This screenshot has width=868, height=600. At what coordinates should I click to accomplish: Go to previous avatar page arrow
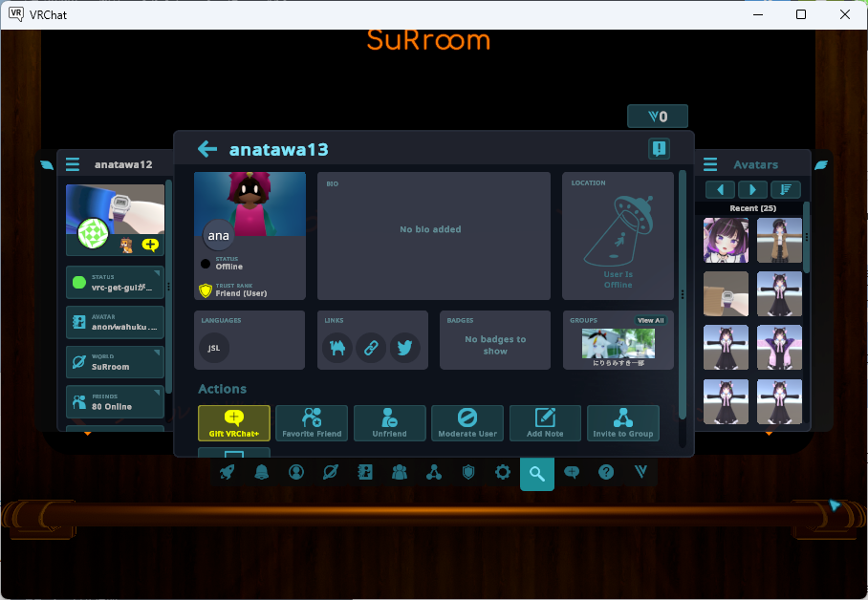click(x=720, y=190)
